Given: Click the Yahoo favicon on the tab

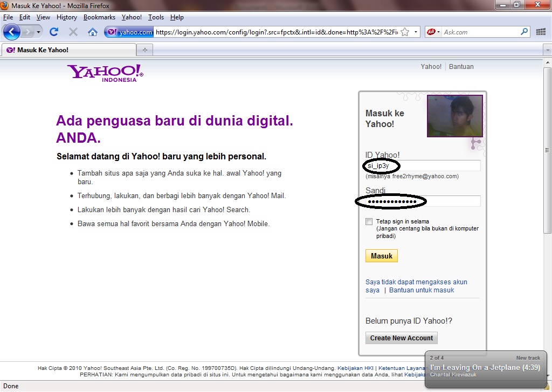Looking at the screenshot, I should tap(11, 50).
